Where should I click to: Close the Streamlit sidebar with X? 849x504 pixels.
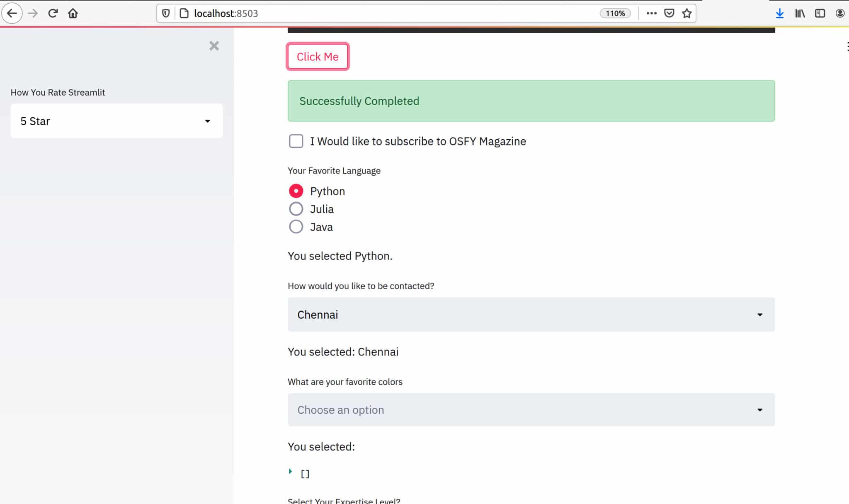pos(214,46)
